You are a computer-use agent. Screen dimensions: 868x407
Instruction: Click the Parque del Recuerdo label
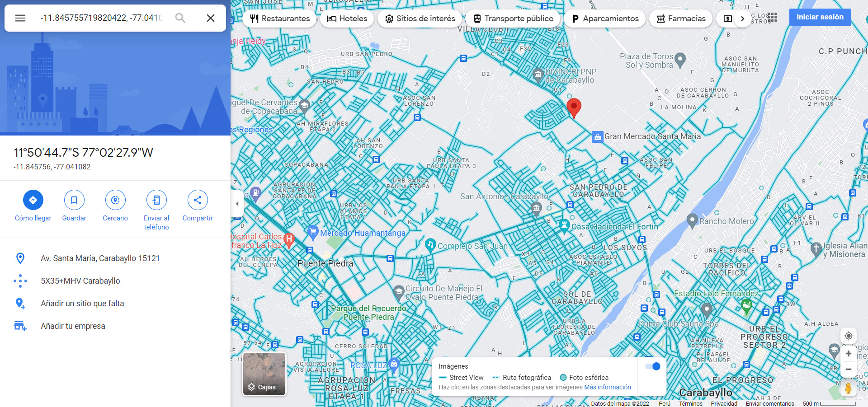point(368,313)
